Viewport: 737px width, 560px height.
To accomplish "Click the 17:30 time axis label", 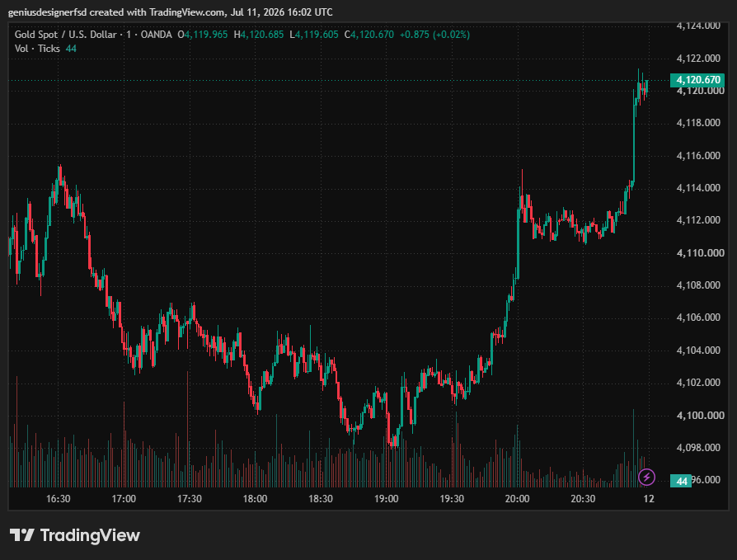I will (x=190, y=499).
